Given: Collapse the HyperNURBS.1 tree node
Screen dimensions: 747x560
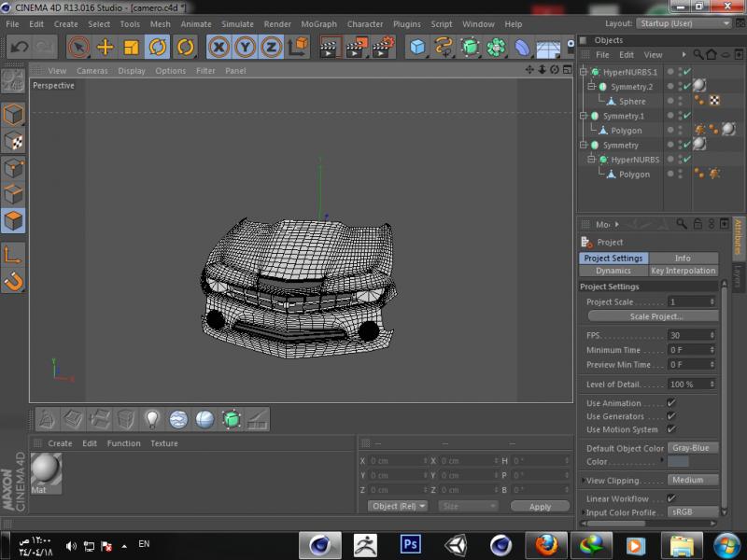Looking at the screenshot, I should 584,72.
